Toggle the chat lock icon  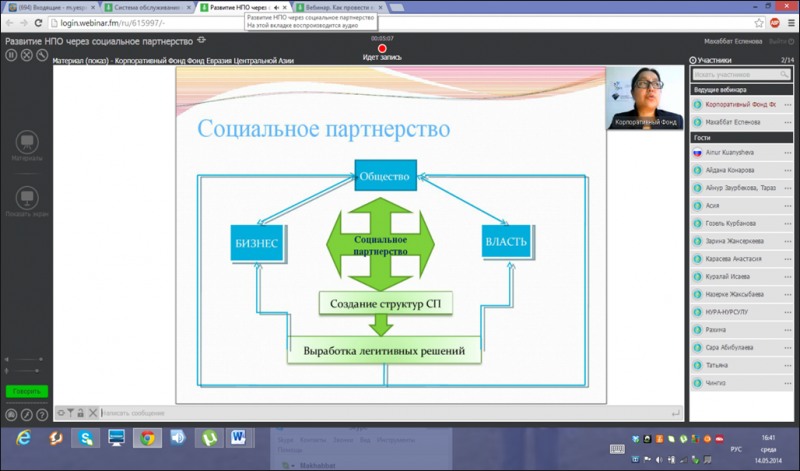[x=80, y=413]
